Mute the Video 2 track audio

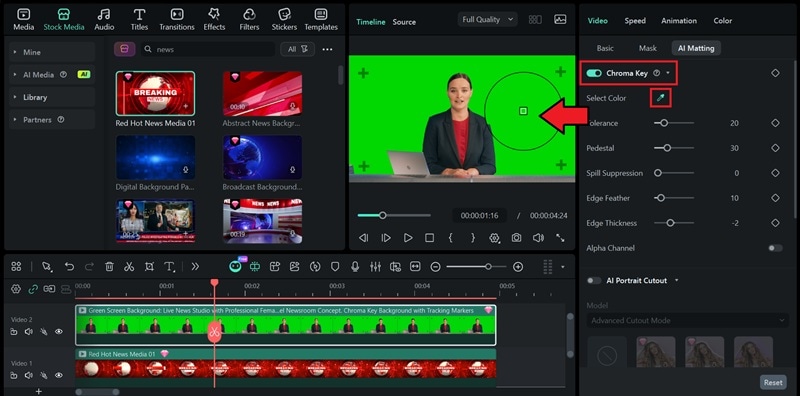[29, 332]
